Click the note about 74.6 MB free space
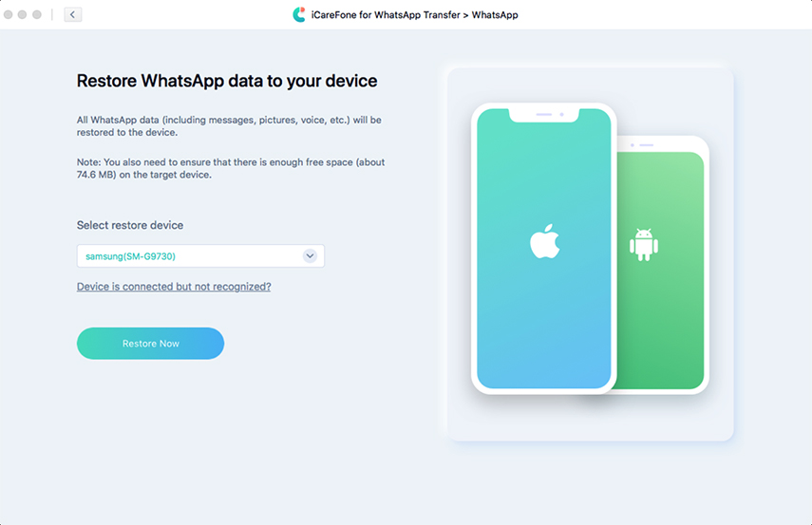The image size is (812, 525). [231, 168]
